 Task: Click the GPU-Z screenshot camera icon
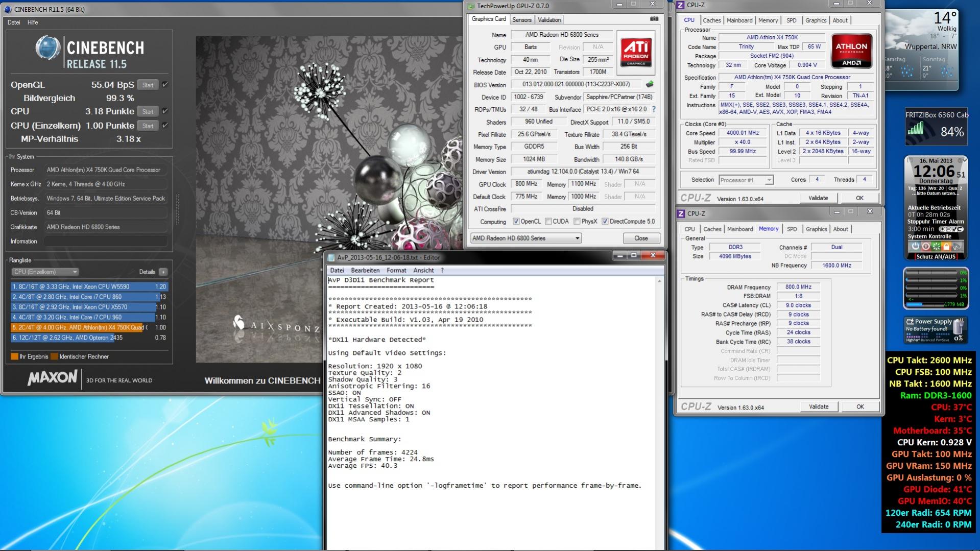tap(654, 19)
